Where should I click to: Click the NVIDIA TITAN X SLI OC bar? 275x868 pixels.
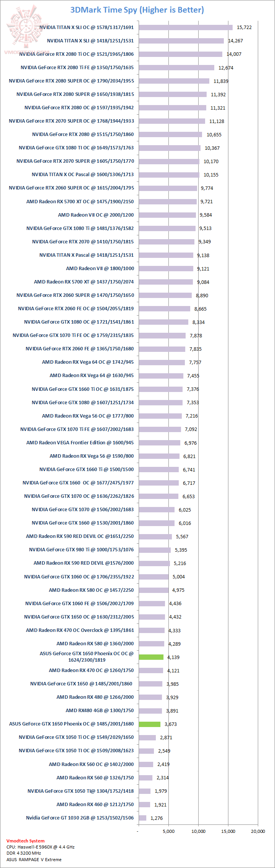[185, 28]
